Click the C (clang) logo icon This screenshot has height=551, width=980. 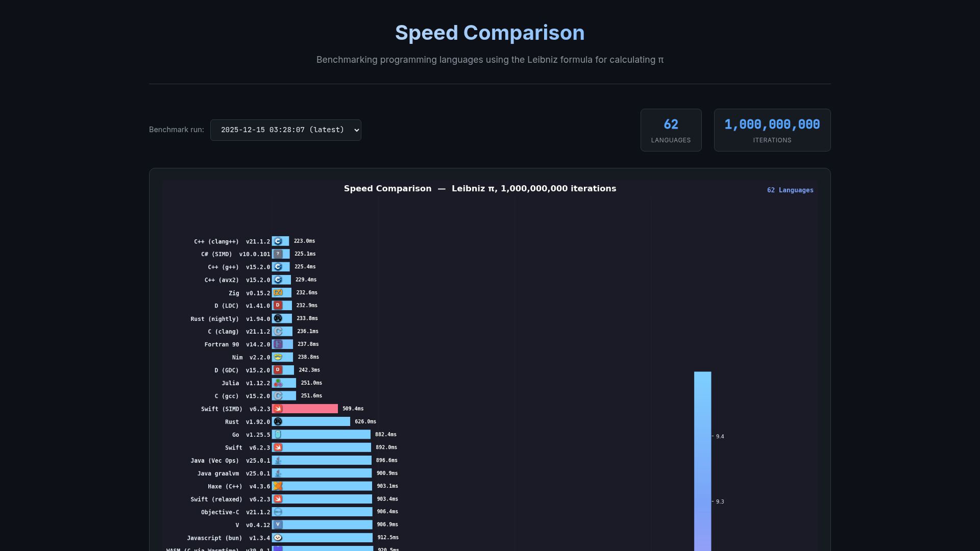tap(278, 332)
